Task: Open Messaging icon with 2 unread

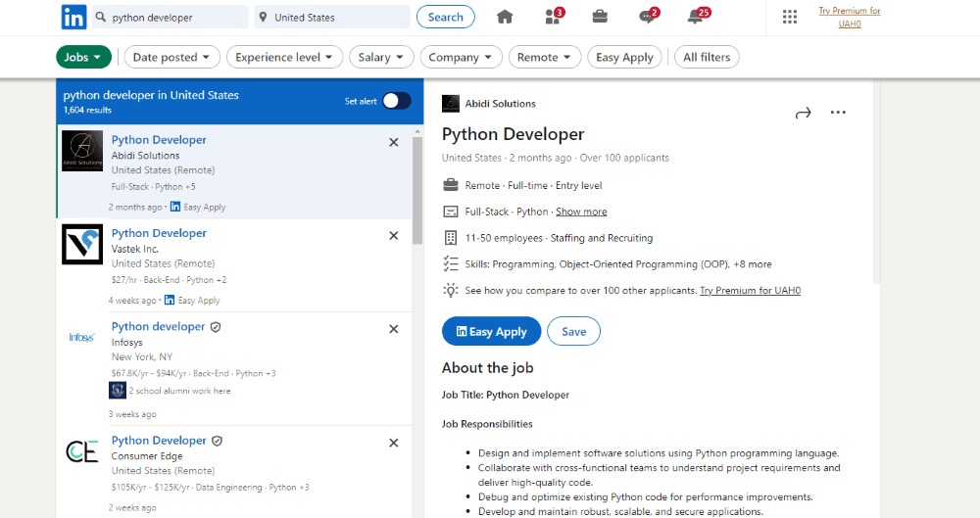Action: [x=648, y=17]
